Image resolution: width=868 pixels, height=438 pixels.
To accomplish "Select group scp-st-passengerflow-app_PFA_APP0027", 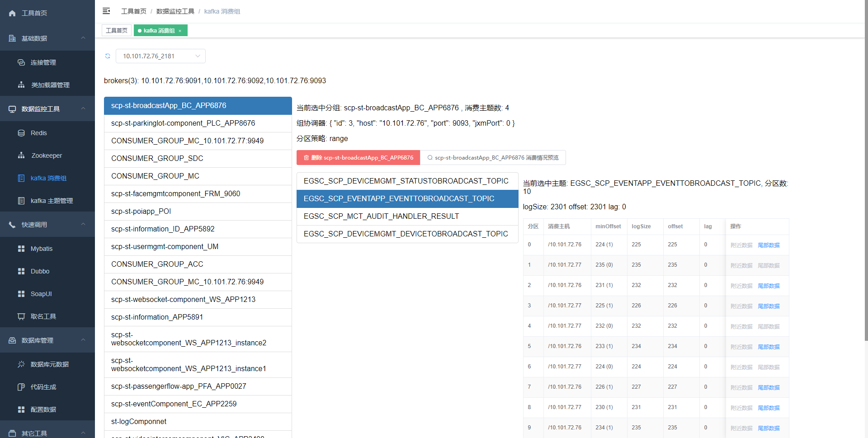I will [x=198, y=386].
